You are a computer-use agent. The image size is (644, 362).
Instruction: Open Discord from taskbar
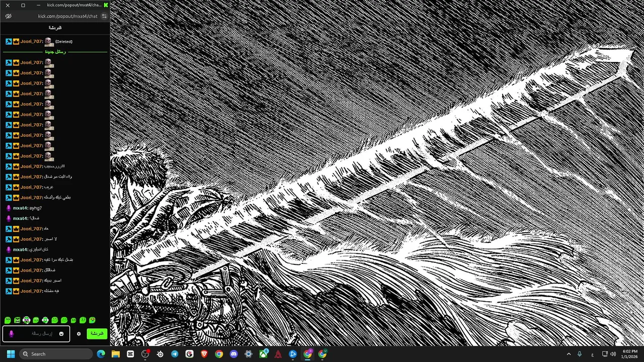pyautogui.click(x=233, y=354)
